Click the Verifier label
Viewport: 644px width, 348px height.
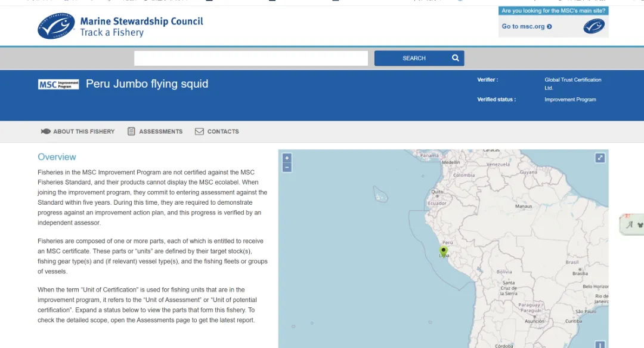(488, 80)
